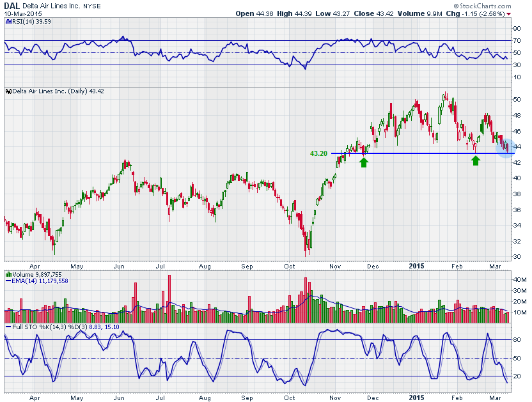
Task: Click the 70 mark on RSI axis
Action: (x=517, y=41)
